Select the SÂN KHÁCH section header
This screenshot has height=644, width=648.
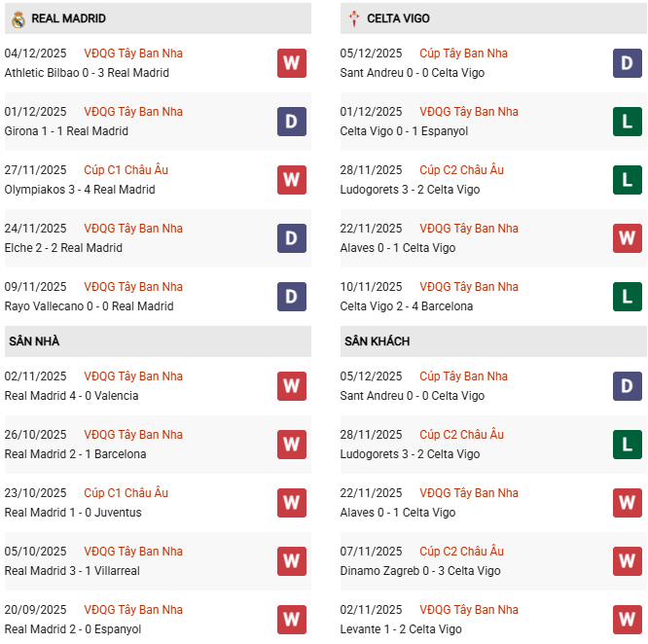pyautogui.click(x=377, y=341)
